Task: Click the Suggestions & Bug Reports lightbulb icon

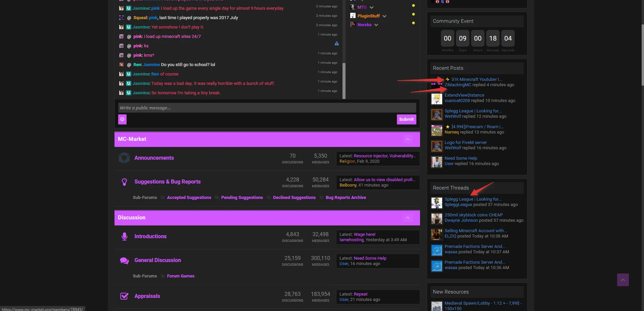Action: [x=124, y=182]
